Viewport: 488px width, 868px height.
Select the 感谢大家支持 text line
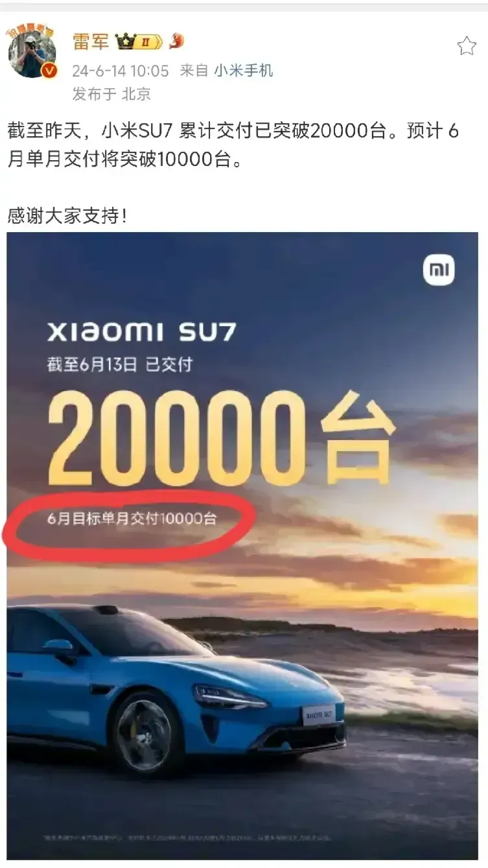point(67,216)
